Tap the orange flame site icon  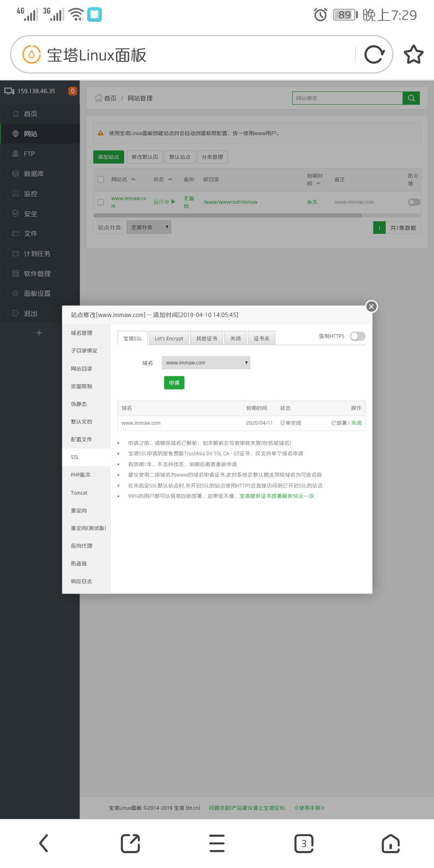point(31,54)
